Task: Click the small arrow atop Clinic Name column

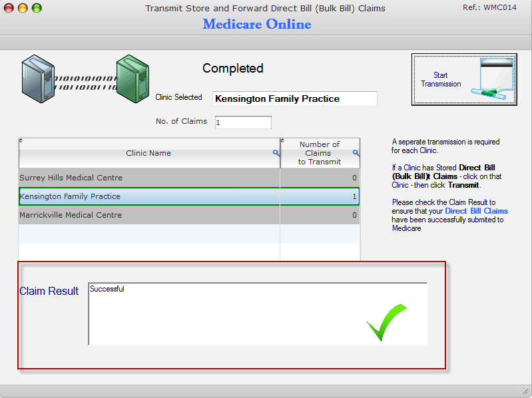Action: pos(21,140)
